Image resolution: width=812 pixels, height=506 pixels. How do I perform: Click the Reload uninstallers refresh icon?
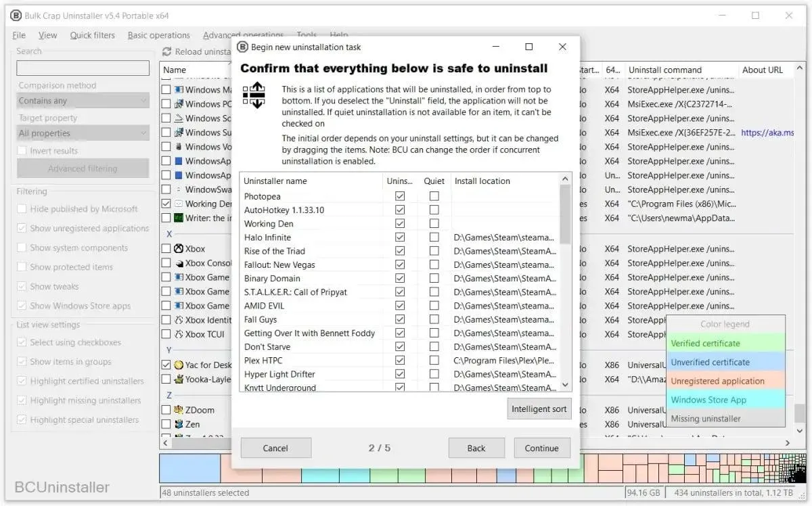tap(167, 51)
